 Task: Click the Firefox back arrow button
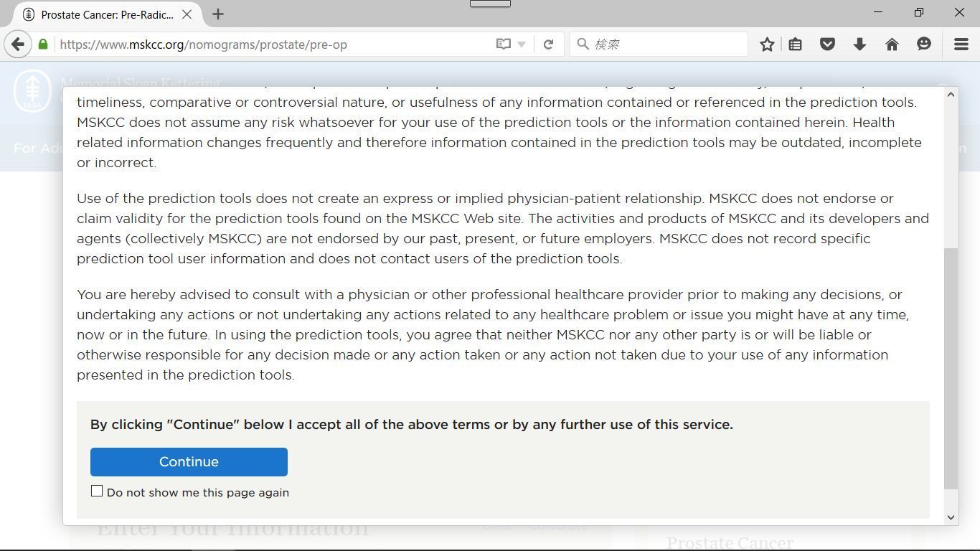(x=18, y=44)
